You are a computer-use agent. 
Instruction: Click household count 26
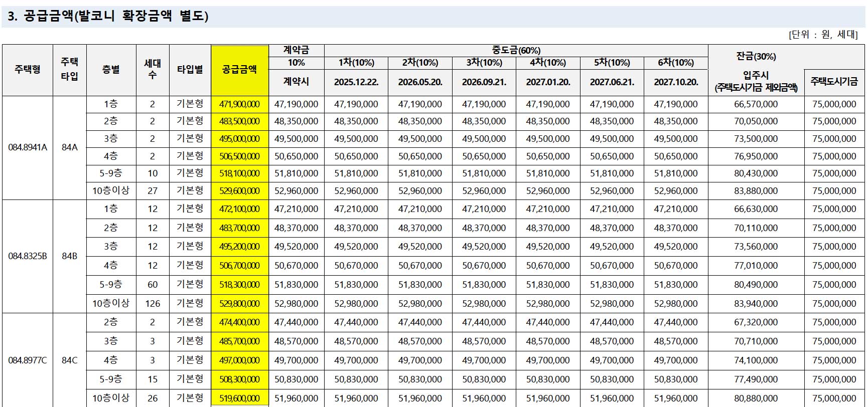pyautogui.click(x=153, y=398)
